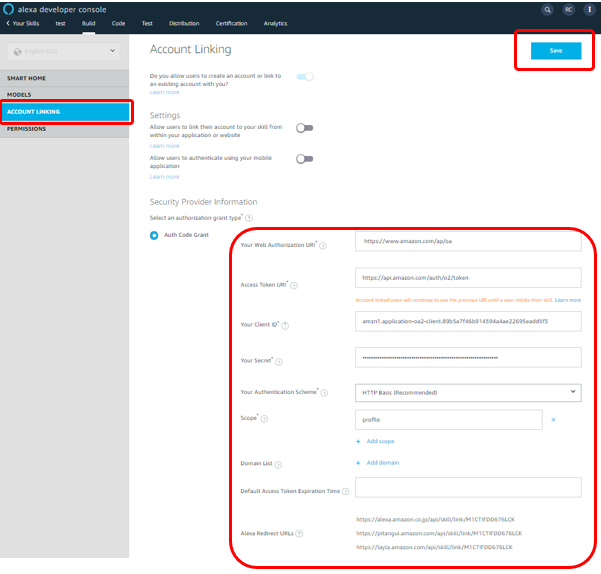Screen dimensions: 601x574
Task: Click the help icon beside Alexa Redirect URLs
Action: coord(300,534)
